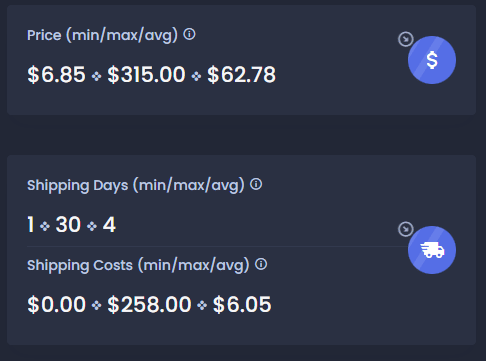Show the info icon next to Shipping Costs
Image resolution: width=486 pixels, height=361 pixels.
click(x=261, y=264)
